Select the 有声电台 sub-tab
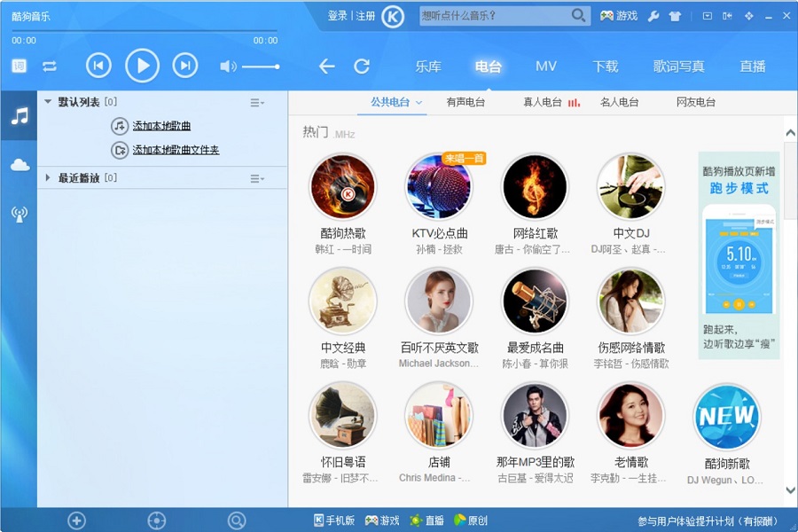This screenshot has width=798, height=532. coord(465,102)
